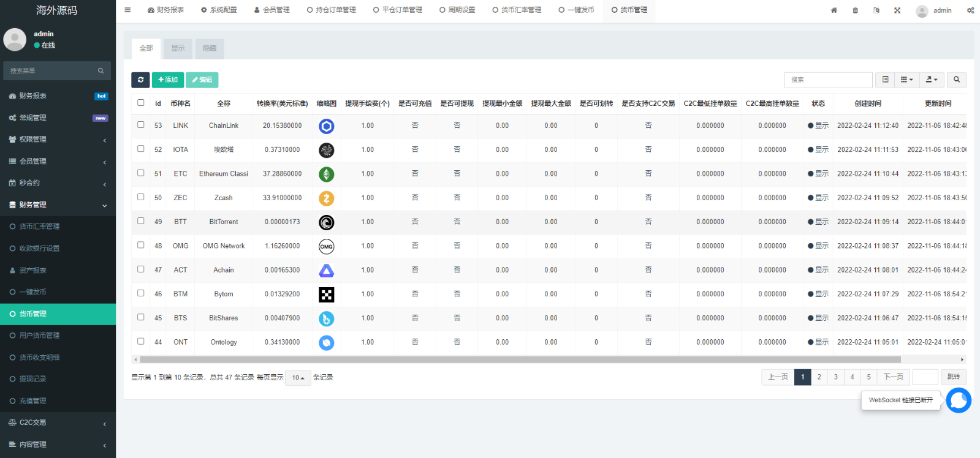980x458 pixels.
Task: Click the horizontal table scrollbar
Action: (520, 360)
